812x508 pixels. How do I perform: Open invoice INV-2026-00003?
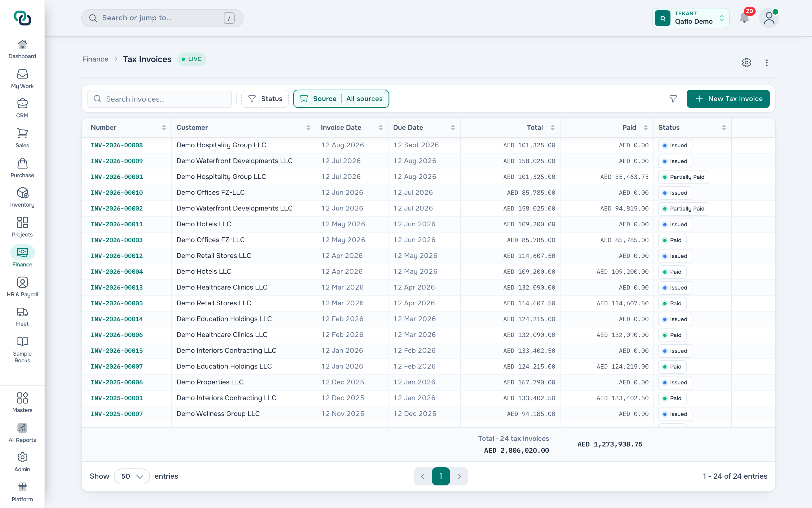(117, 240)
